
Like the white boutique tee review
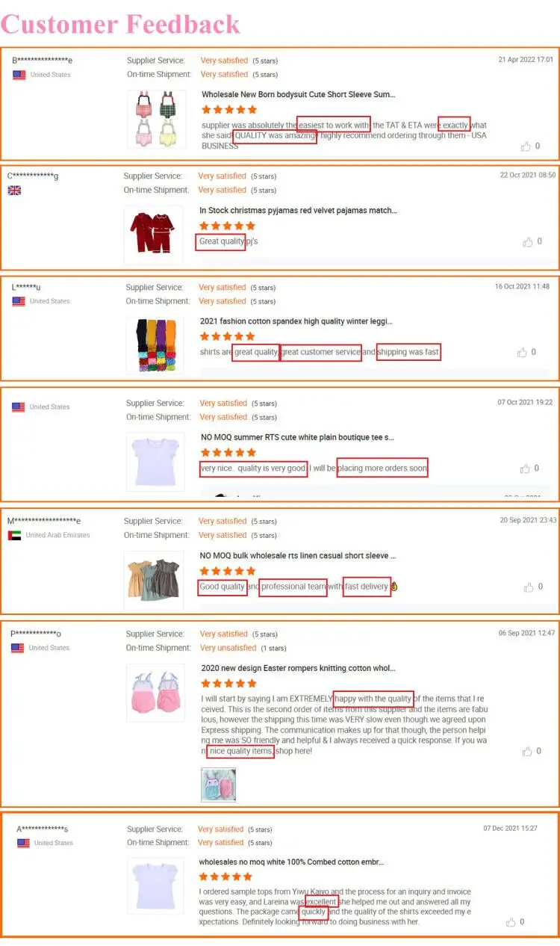click(x=525, y=469)
